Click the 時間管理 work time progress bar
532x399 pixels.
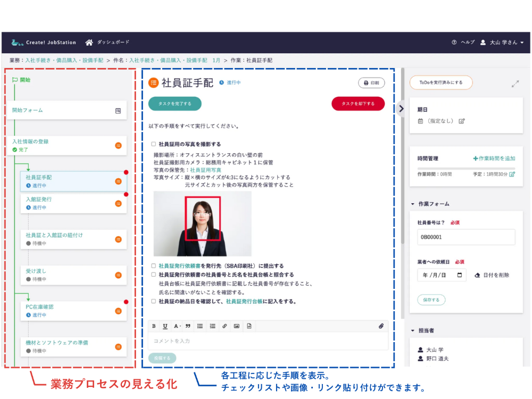466,169
